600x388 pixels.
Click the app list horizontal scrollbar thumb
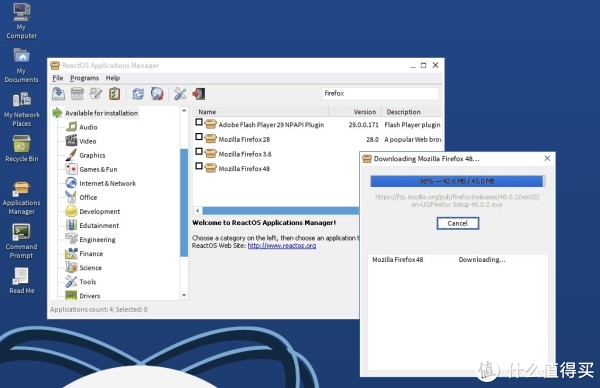pos(280,210)
